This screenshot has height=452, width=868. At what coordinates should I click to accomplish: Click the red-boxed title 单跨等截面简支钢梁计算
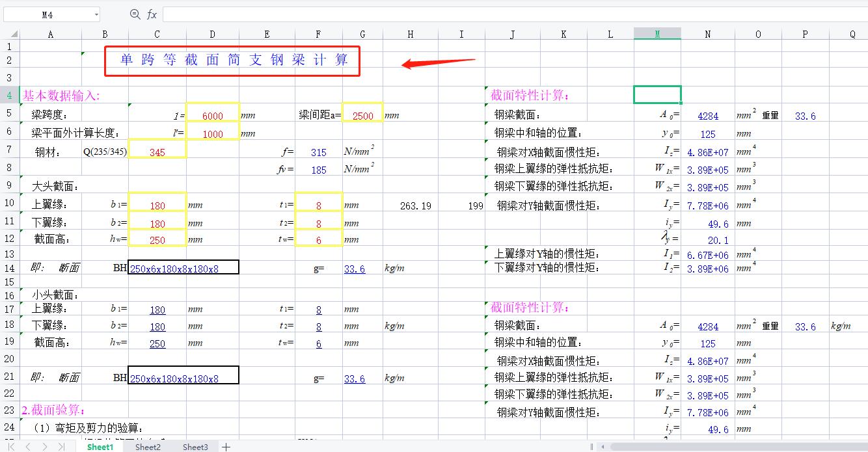(232, 59)
